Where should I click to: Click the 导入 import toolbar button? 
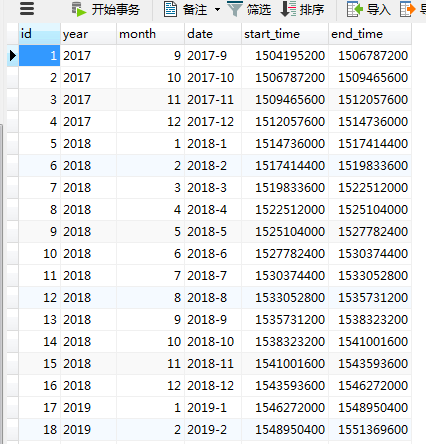point(369,9)
